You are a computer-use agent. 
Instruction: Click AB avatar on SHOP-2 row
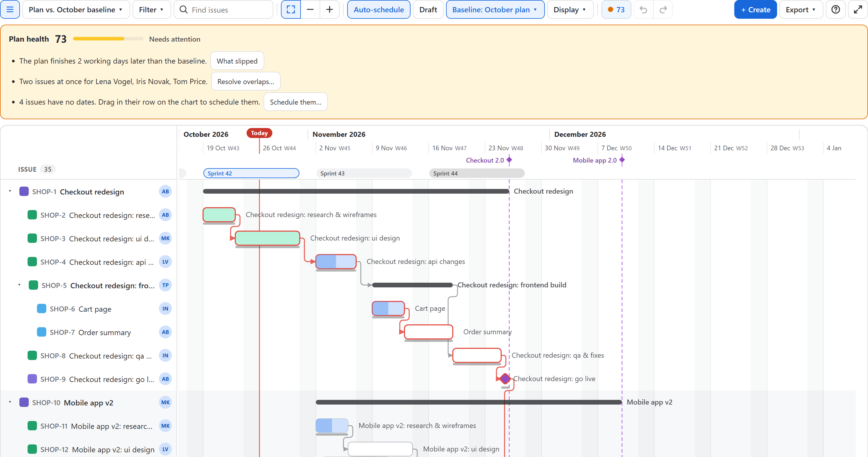pyautogui.click(x=165, y=215)
